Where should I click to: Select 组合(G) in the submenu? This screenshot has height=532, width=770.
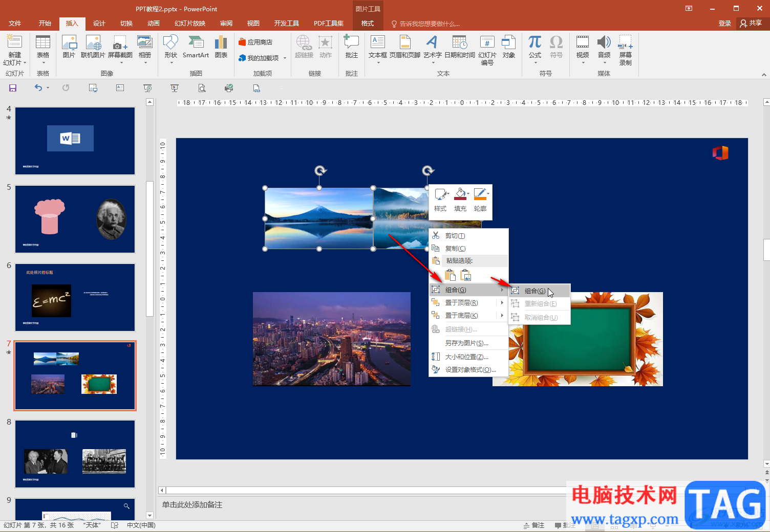[539, 291]
